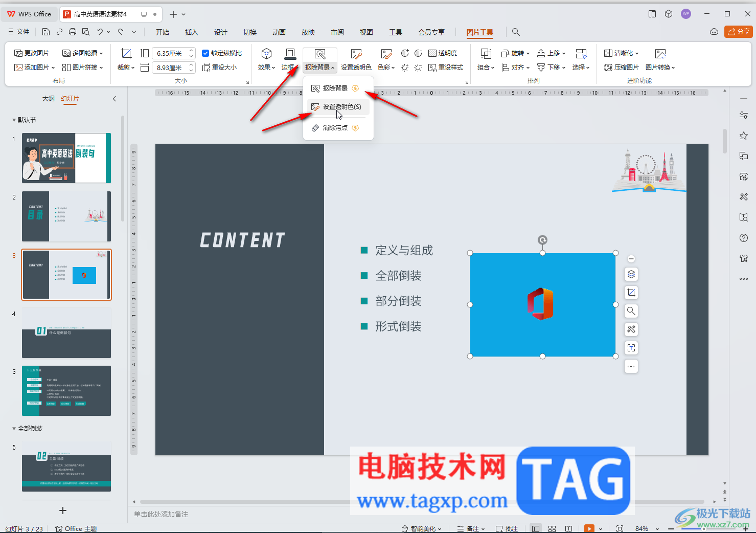Toggle the 锁定纵横比 lock aspect ratio checkbox
756x533 pixels.
pyautogui.click(x=205, y=53)
